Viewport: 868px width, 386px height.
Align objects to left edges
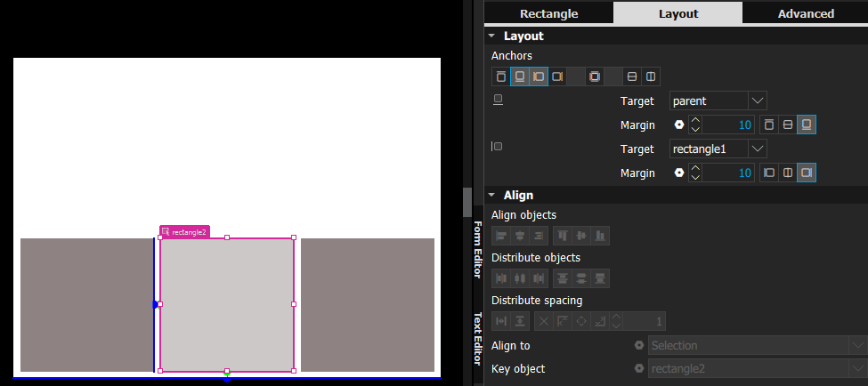[x=501, y=236]
